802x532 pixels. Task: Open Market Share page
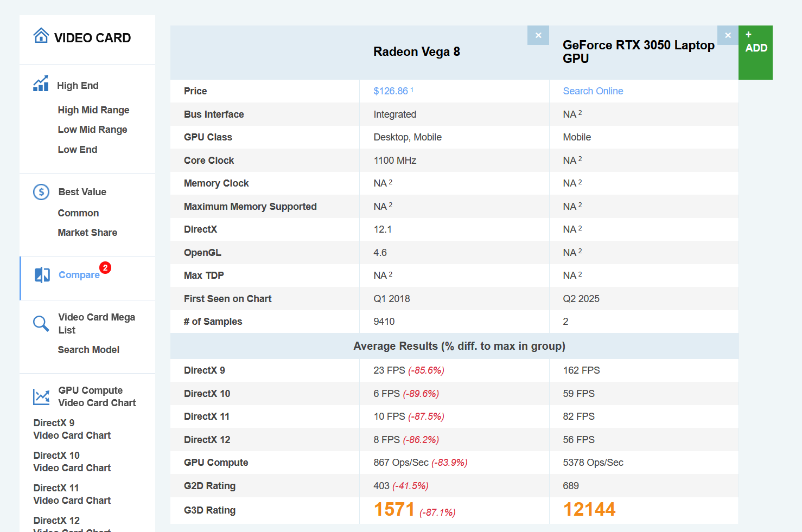(88, 233)
